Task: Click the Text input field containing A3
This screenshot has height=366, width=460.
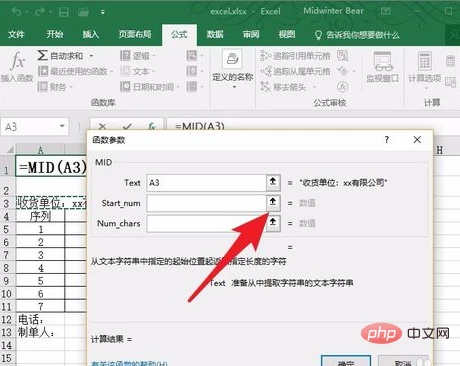Action: point(206,183)
